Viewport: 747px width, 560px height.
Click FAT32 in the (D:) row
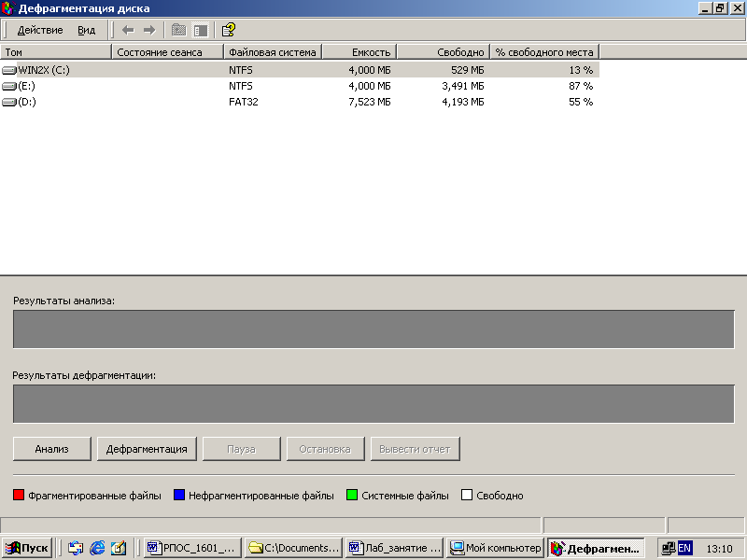point(244,102)
